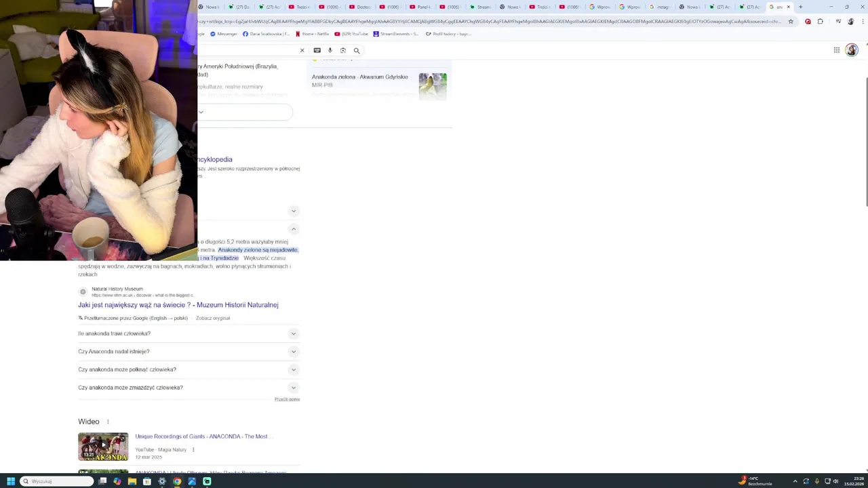Open options for the Magia Natury video
Viewport: 868px width, 488px height.
[x=193, y=450]
